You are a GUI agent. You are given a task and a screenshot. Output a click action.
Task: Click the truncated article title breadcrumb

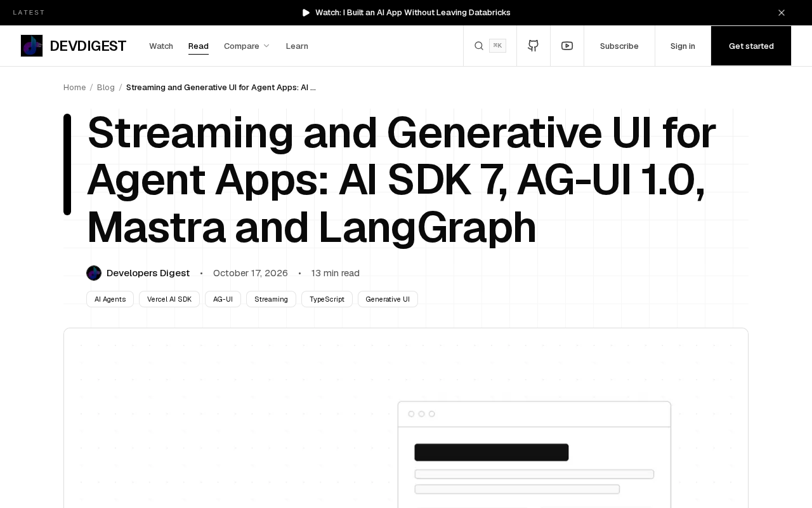click(x=221, y=88)
